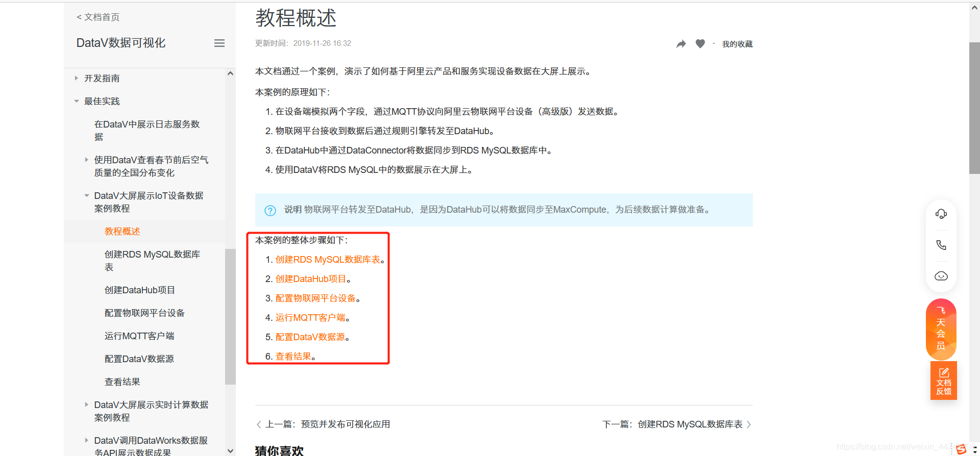This screenshot has height=456, width=980.
Task: Follow step link 运行MQTT客户端
Action: [x=310, y=318]
